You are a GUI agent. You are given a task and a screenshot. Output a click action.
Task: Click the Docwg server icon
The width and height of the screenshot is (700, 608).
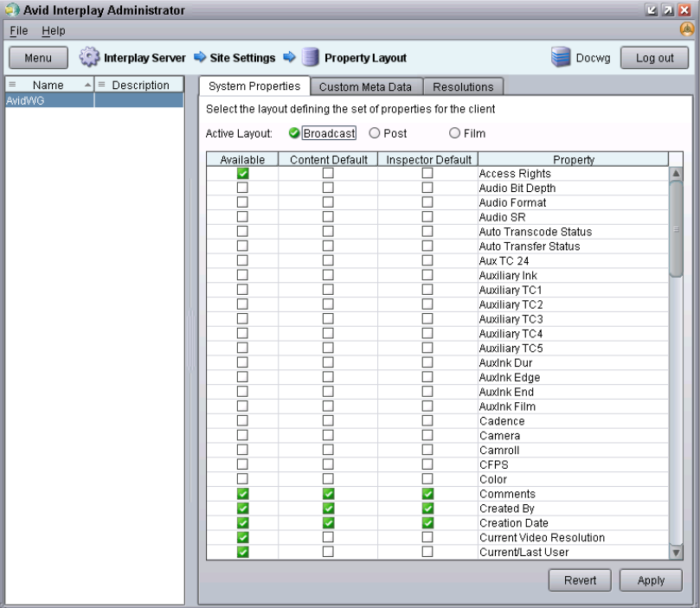click(561, 57)
